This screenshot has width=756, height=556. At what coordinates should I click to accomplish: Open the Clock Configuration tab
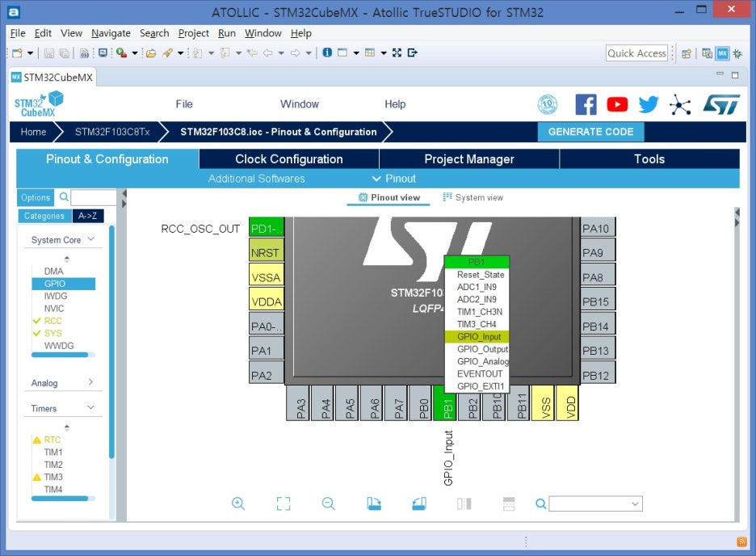tap(289, 159)
